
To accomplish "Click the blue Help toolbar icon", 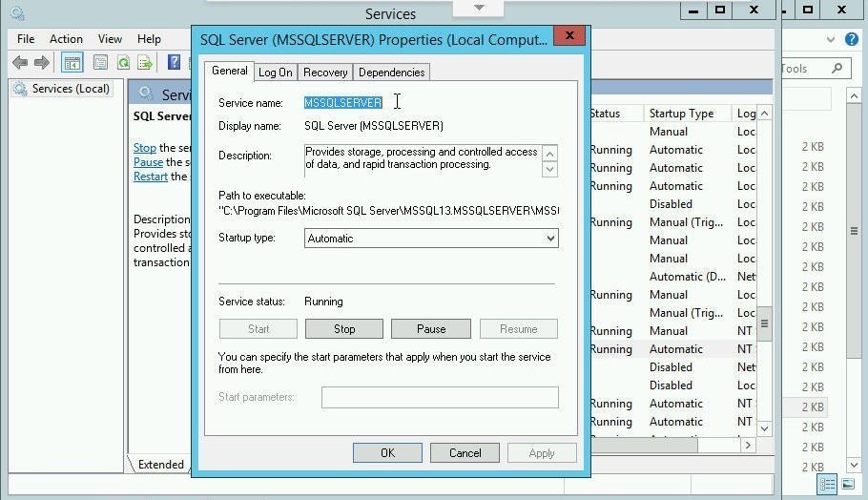I will coord(174,63).
